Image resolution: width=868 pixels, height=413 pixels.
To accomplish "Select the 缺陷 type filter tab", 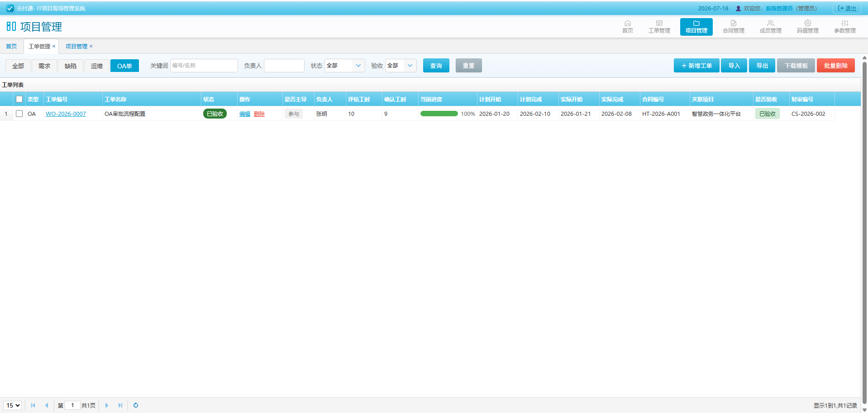I will [x=71, y=66].
